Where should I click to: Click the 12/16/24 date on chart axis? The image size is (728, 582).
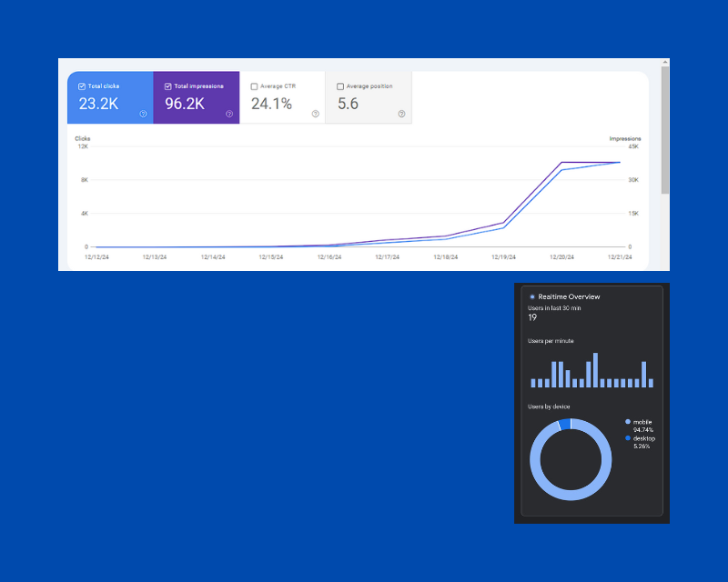click(x=329, y=257)
